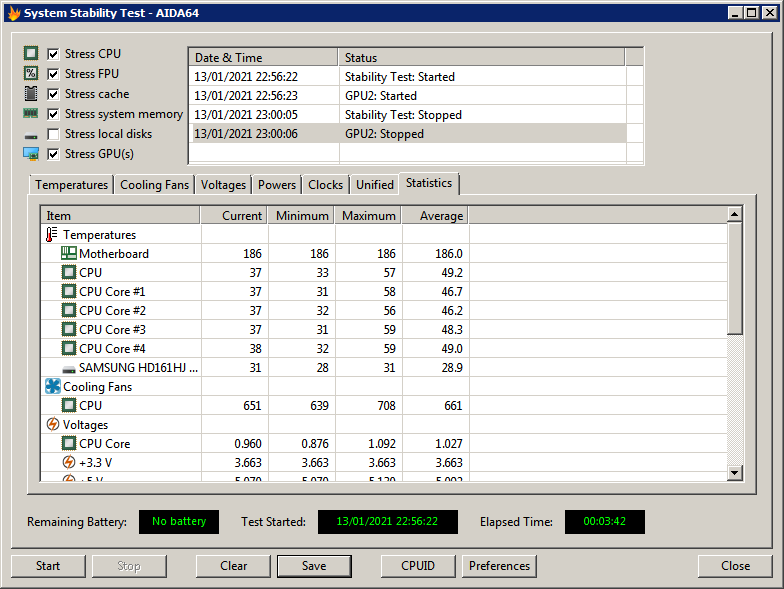This screenshot has width=784, height=589.
Task: Click the Temperatures thermometer icon
Action: coord(52,234)
